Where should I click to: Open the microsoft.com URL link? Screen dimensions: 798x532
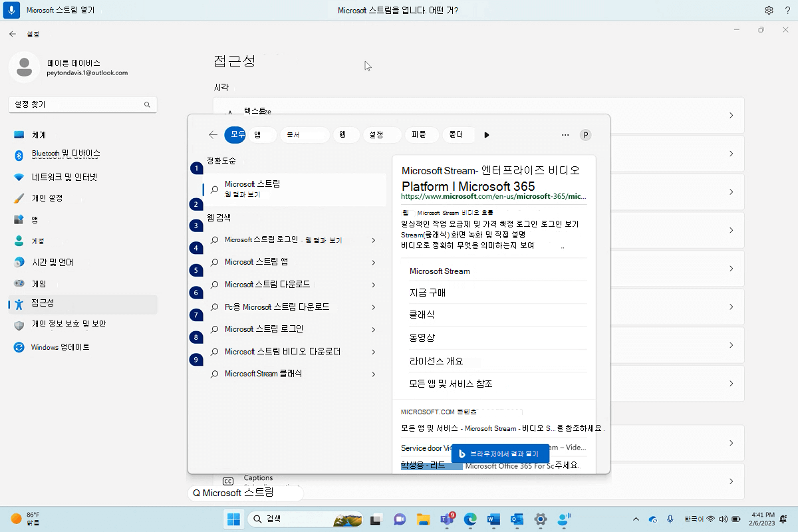493,197
